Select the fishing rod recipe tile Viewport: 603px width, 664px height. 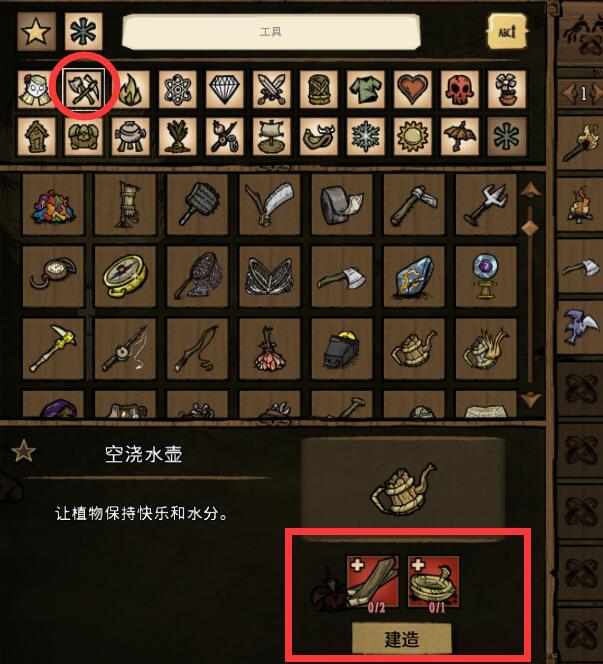[125, 349]
